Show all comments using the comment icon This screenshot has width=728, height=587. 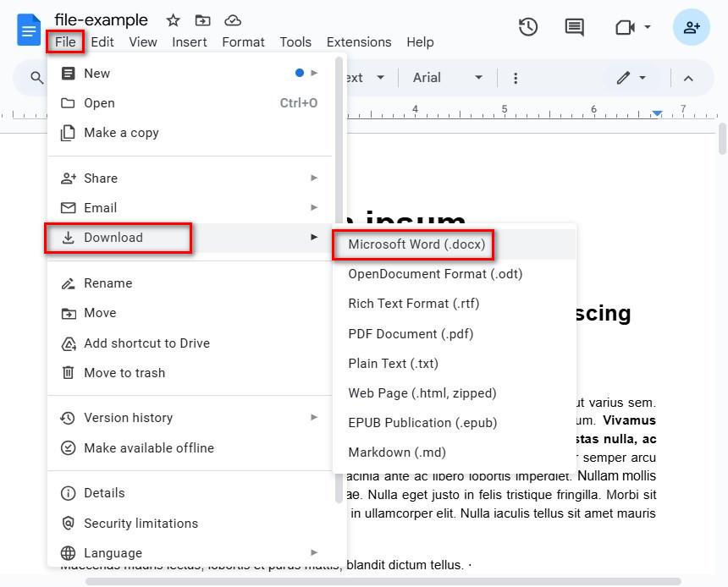[x=573, y=26]
